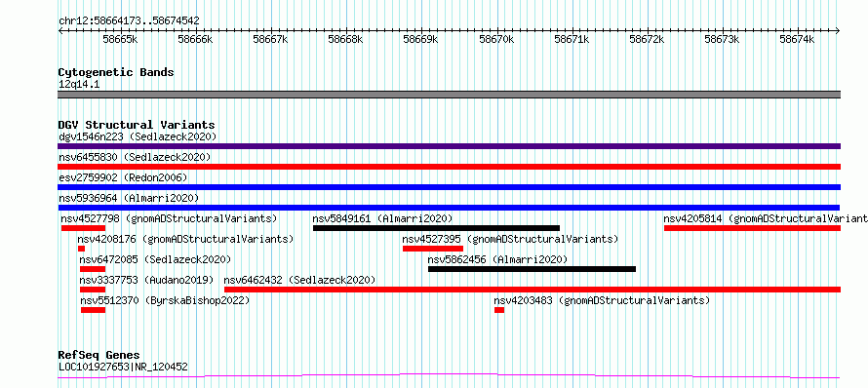Viewport: 868px width, 388px height.
Task: Click the 58667k ruler label
Action: 271,39
